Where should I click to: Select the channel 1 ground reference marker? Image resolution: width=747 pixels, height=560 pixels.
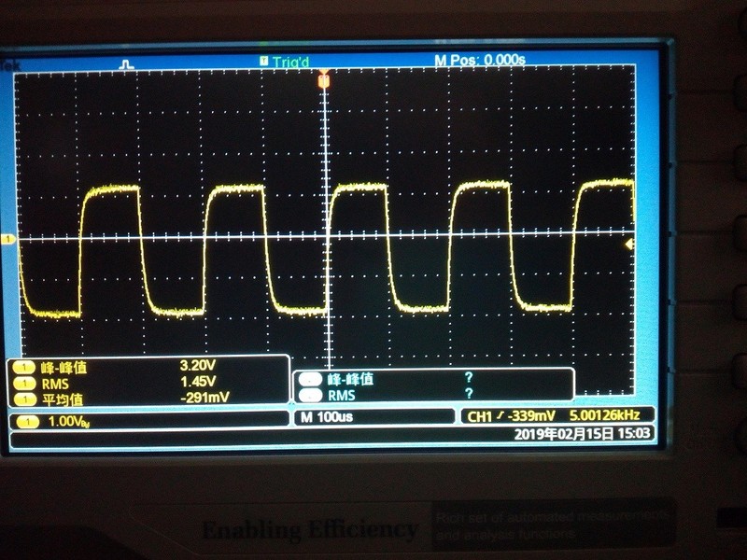coord(9,240)
